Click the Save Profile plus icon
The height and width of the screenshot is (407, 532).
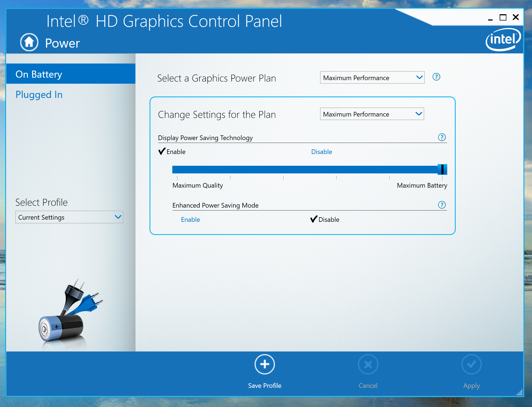pyautogui.click(x=264, y=364)
